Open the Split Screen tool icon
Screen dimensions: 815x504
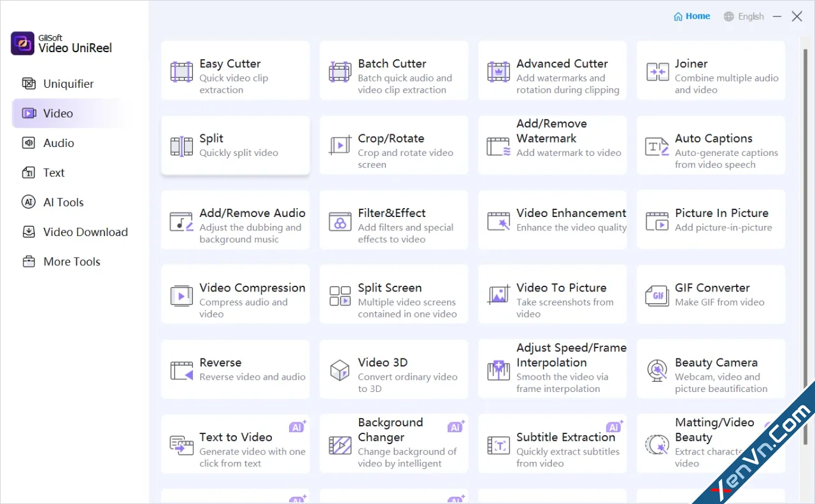coord(340,295)
